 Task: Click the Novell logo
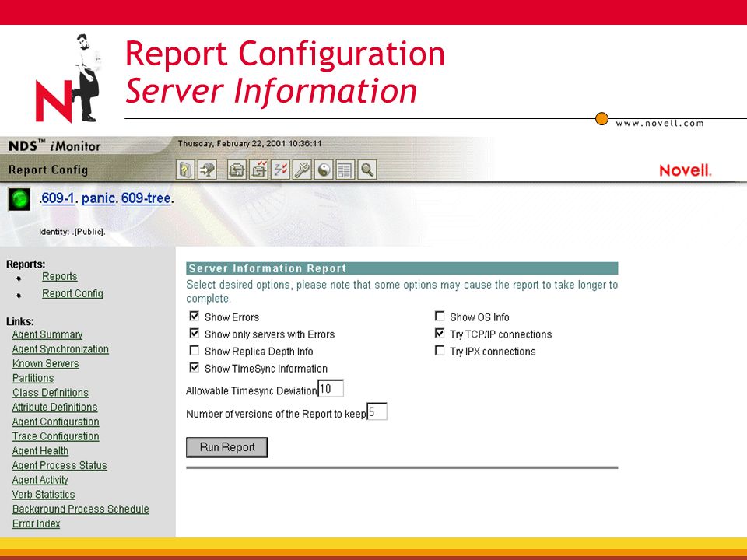click(x=685, y=170)
